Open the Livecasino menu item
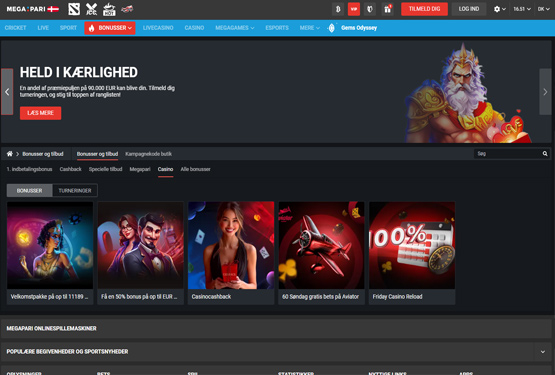The image size is (555, 375). [x=158, y=28]
